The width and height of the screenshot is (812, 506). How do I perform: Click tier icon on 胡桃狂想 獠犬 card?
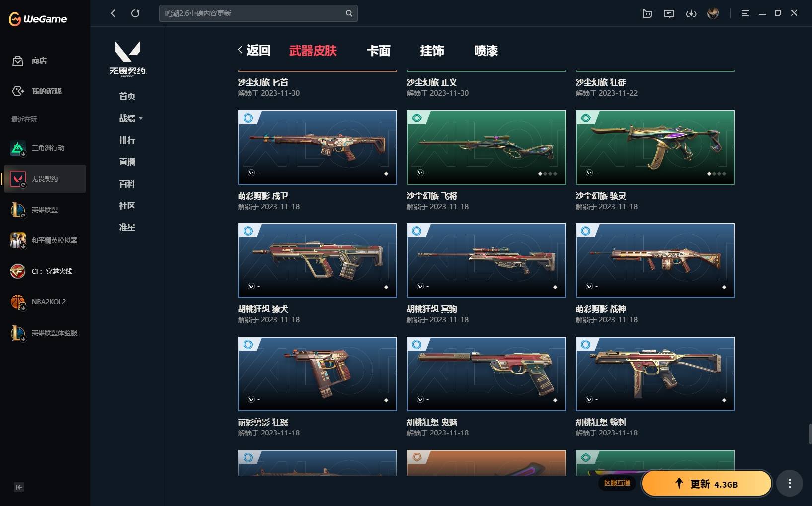pos(248,231)
